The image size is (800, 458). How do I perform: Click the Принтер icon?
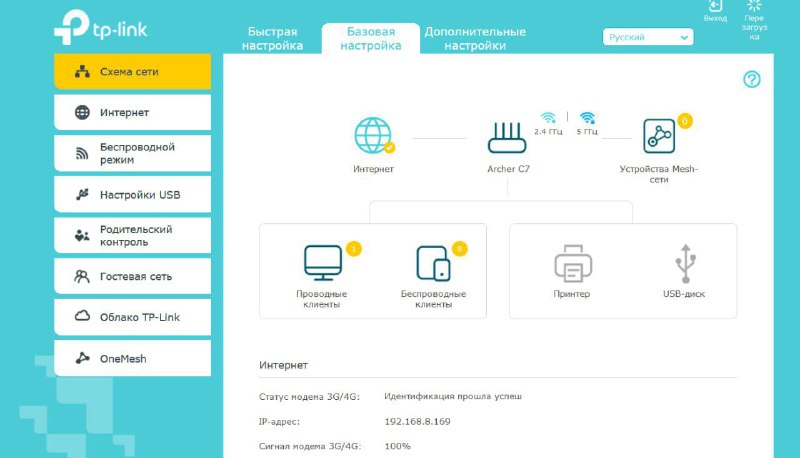click(x=573, y=263)
